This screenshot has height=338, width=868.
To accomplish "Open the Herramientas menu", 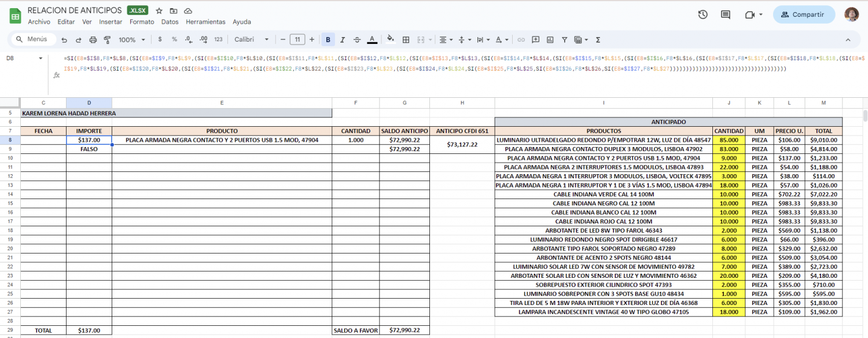I will [205, 21].
